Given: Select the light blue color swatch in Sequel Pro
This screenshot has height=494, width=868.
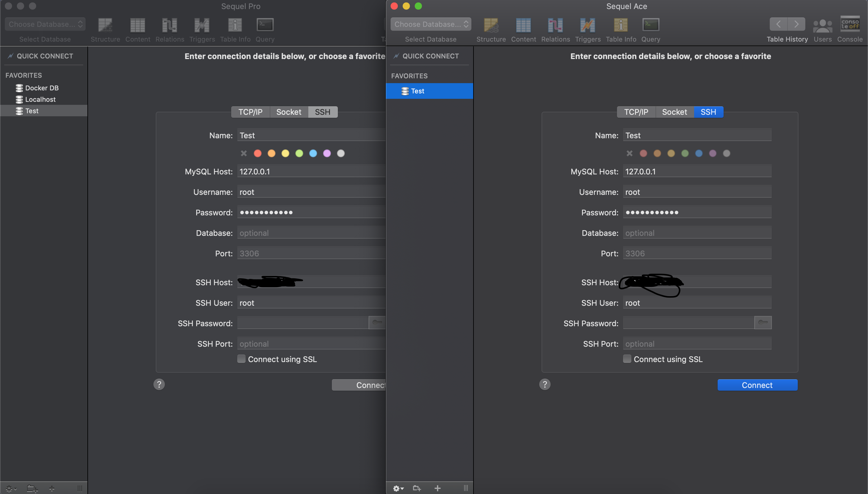Looking at the screenshot, I should pyautogui.click(x=313, y=153).
